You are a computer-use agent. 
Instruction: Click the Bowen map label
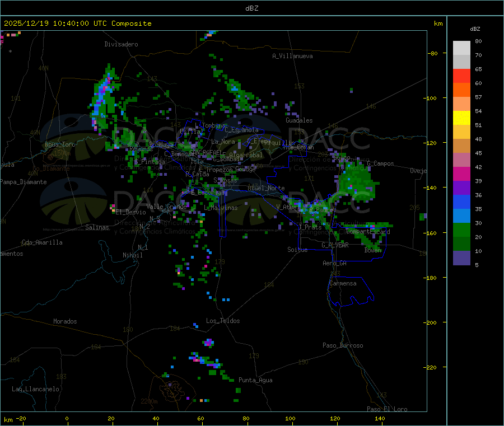pos(373,250)
